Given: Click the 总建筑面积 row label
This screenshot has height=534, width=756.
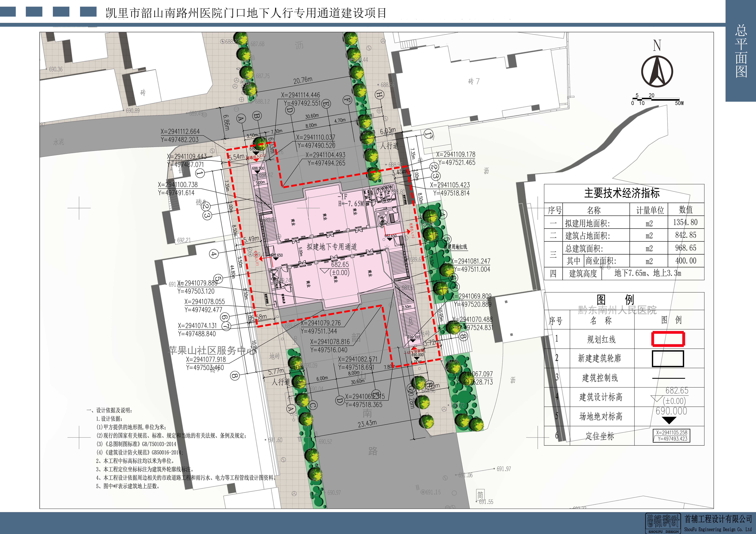Looking at the screenshot, I should [x=584, y=249].
